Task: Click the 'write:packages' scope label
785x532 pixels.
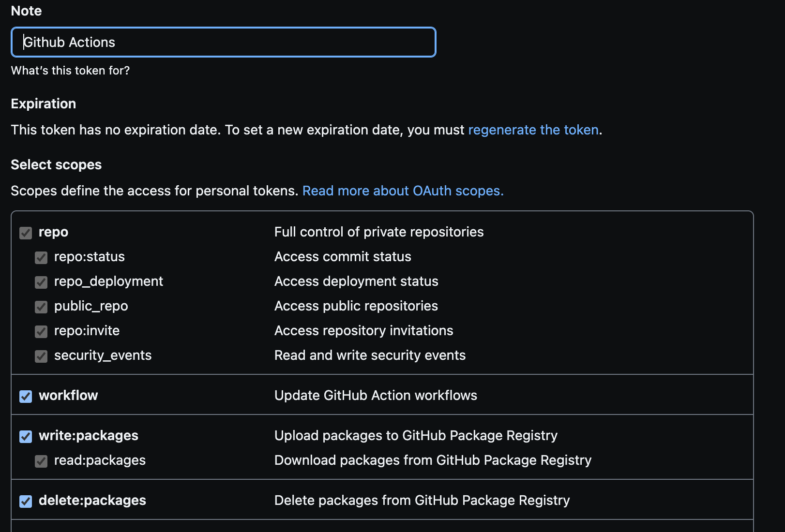Action: click(x=89, y=436)
